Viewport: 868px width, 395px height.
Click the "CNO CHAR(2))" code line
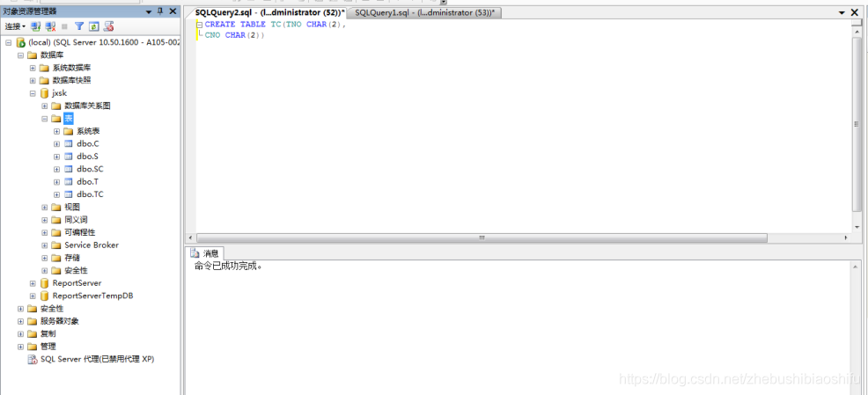235,35
